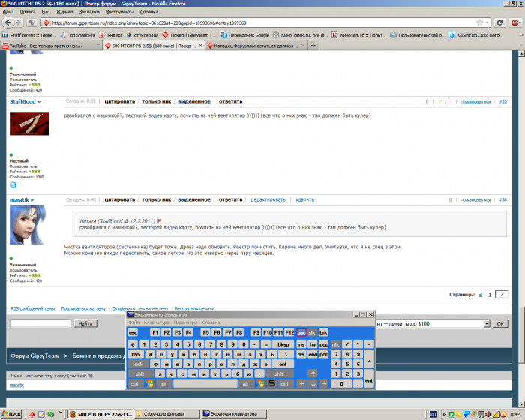Toggle the left shft key on on-screen keyboard
Screen dimensions: 525x420
click(140, 373)
